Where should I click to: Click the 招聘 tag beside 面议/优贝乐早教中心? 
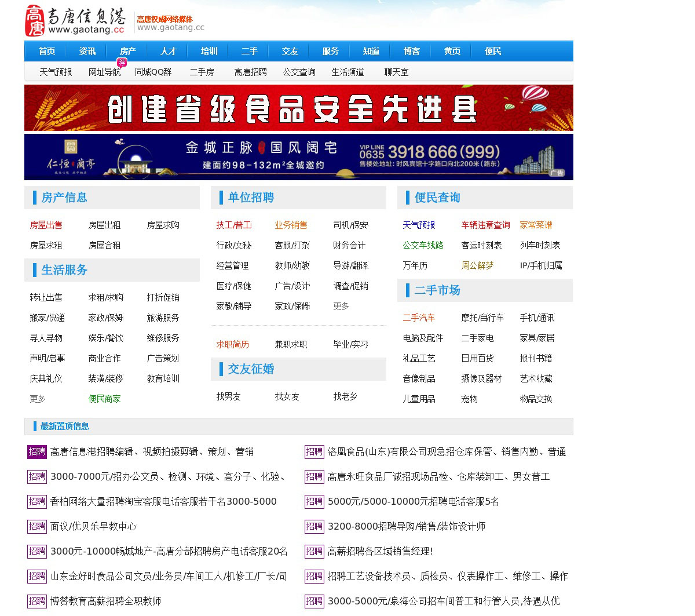37,527
